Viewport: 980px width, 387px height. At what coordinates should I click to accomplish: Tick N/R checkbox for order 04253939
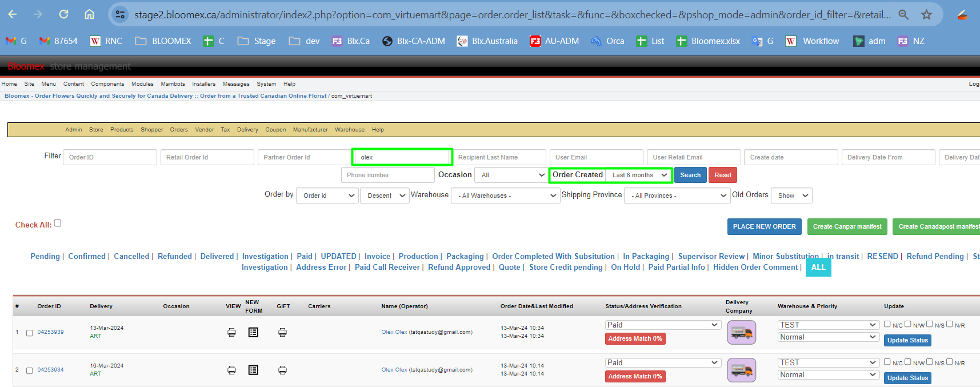click(x=949, y=324)
